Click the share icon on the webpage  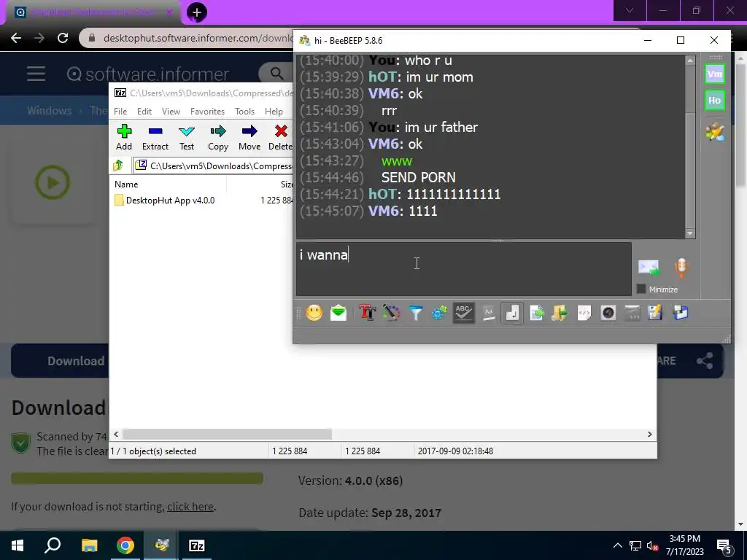pos(705,361)
